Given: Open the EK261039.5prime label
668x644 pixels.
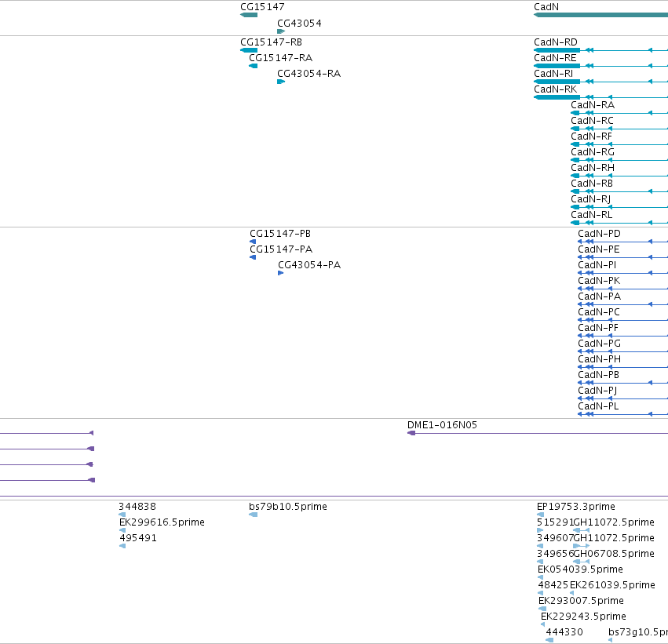Looking at the screenshot, I should (612, 586).
